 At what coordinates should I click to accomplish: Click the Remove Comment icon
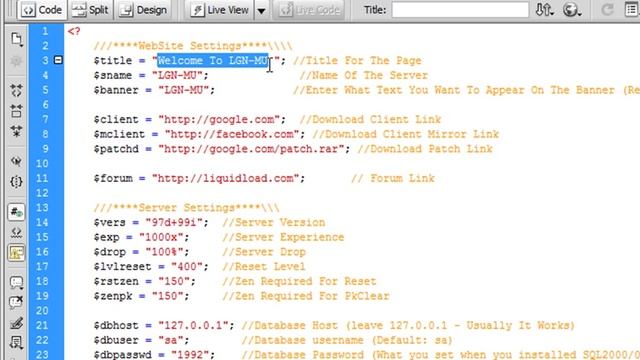click(16, 302)
